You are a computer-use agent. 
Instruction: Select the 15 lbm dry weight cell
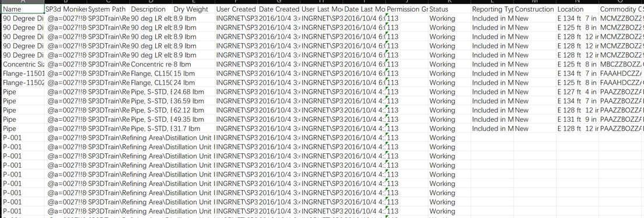[194, 73]
